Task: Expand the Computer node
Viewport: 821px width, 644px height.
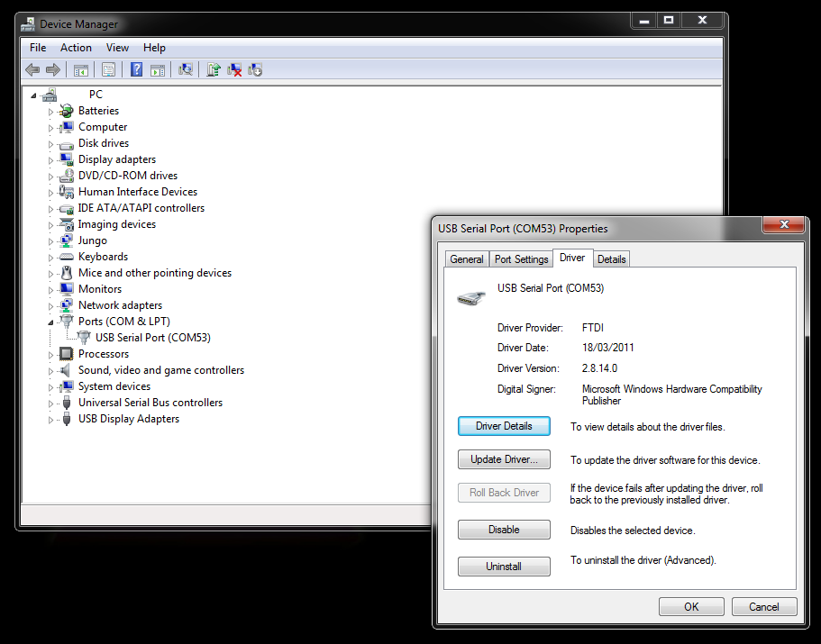Action: point(50,128)
